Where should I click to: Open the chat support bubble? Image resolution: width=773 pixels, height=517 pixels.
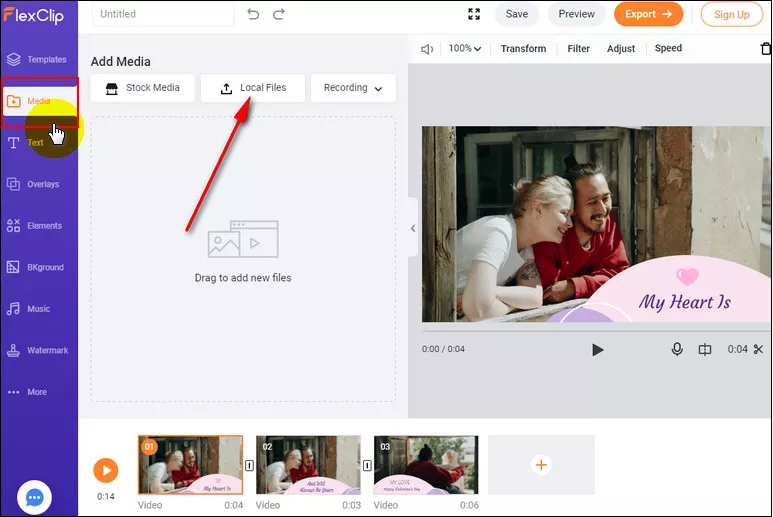(34, 498)
